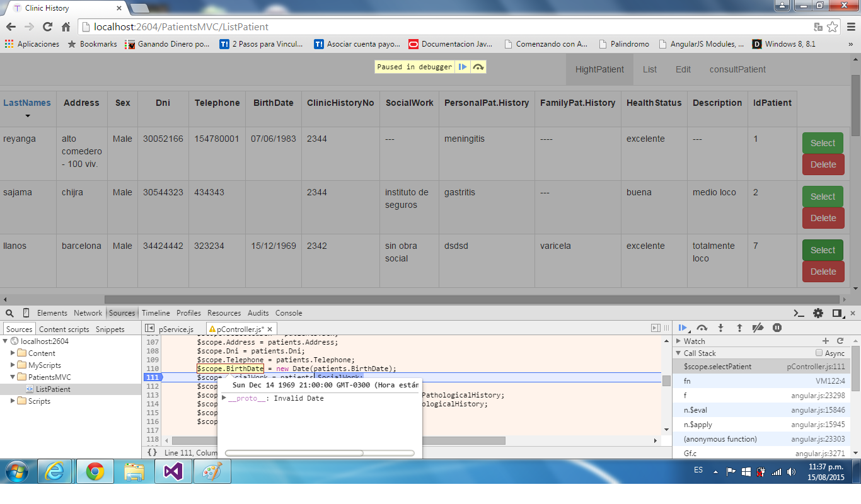Toggle device mode phone icon
Screen dimensions: 861x504
26,313
